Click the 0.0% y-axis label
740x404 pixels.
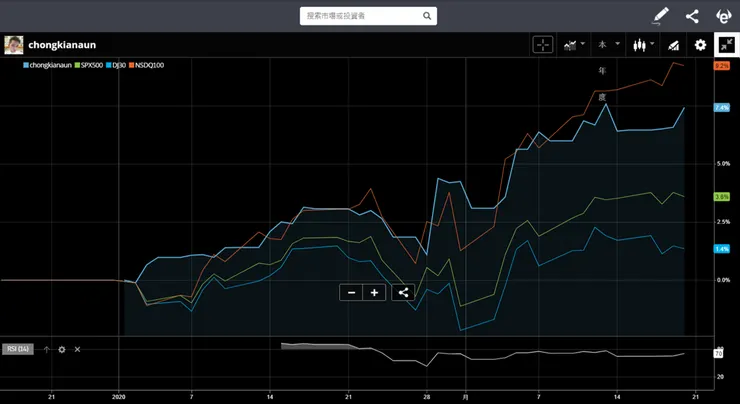point(723,280)
